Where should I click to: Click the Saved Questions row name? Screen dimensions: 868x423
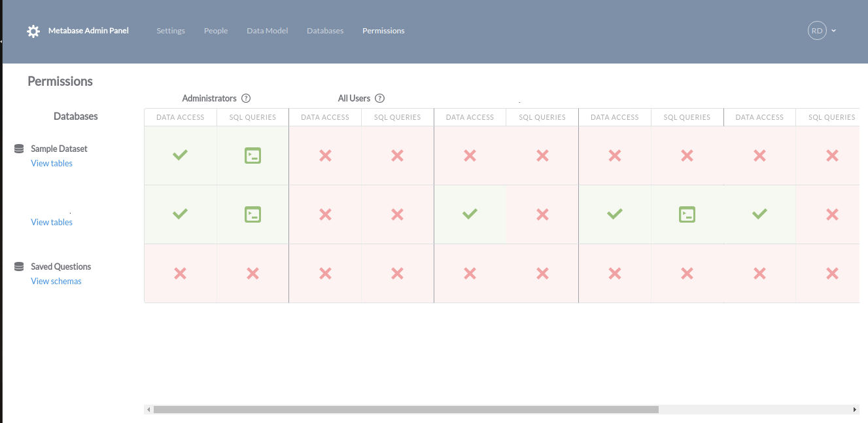(61, 267)
